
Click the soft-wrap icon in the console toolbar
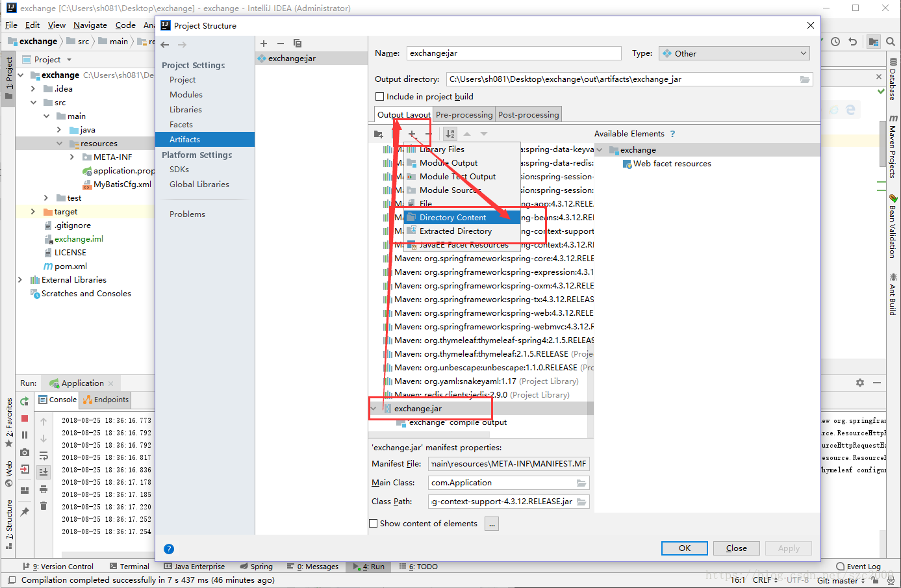click(x=44, y=455)
